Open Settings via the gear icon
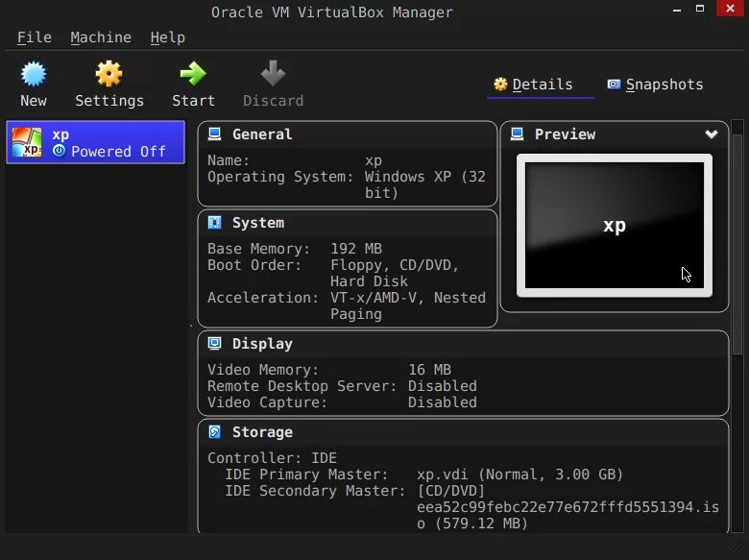 coord(109,74)
